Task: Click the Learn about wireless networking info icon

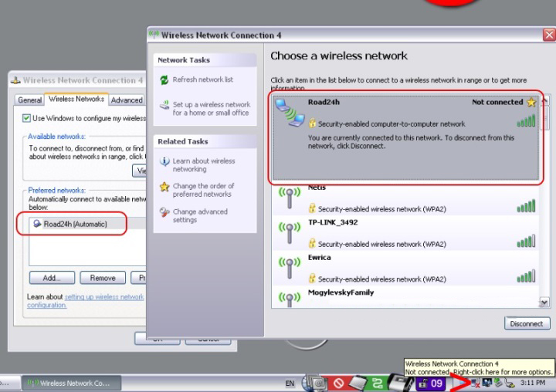Action: [164, 161]
